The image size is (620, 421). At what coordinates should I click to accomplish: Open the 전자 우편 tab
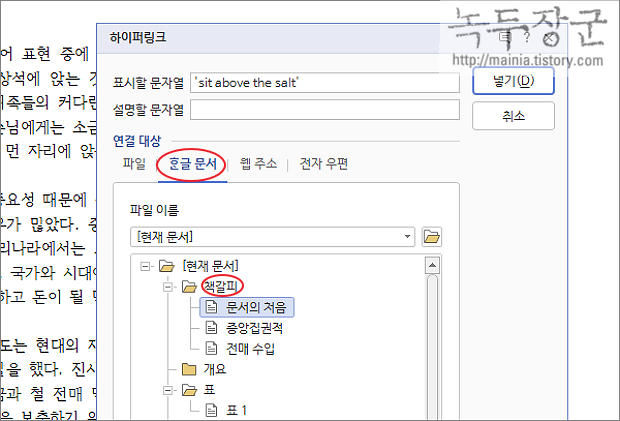[x=323, y=163]
